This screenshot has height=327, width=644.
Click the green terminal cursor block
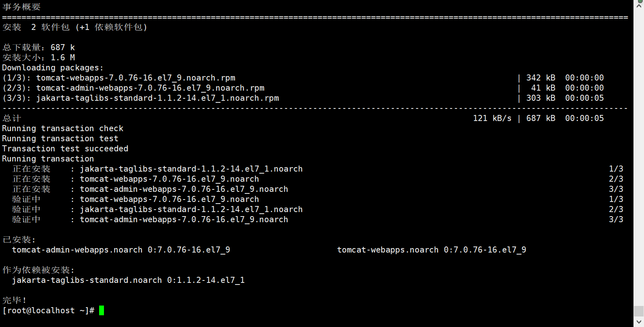coord(102,310)
